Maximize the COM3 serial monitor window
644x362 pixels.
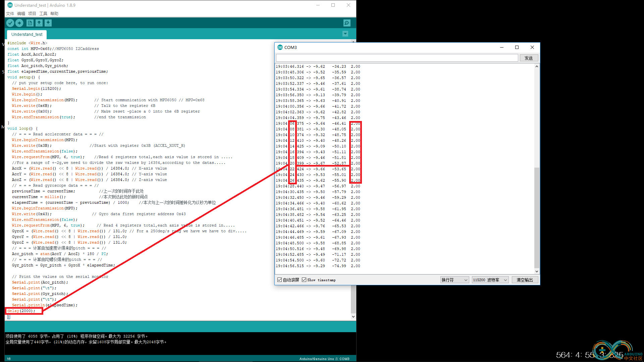point(517,47)
